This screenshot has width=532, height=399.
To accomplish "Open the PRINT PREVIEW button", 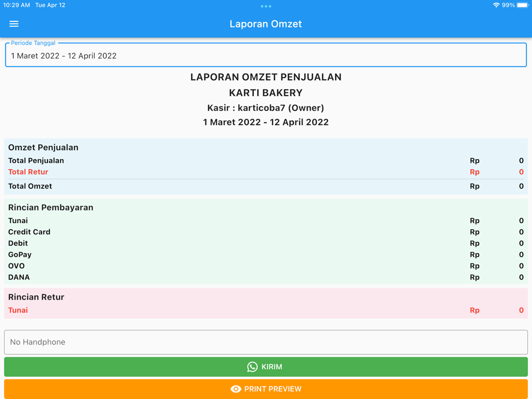I will click(266, 389).
